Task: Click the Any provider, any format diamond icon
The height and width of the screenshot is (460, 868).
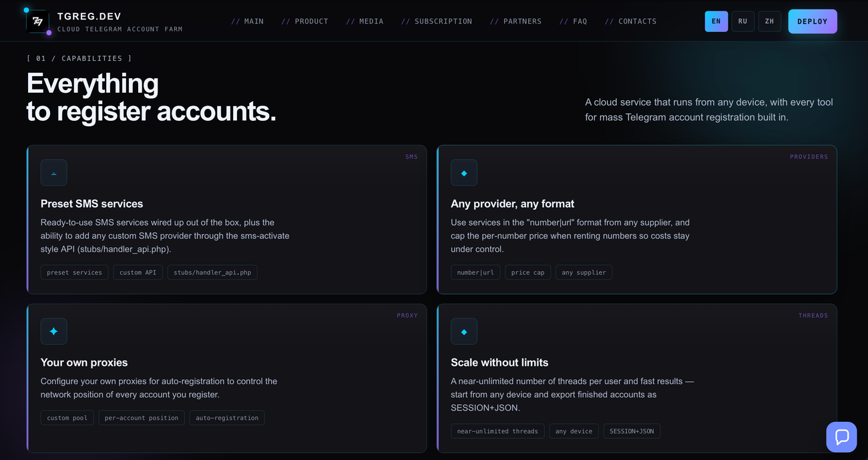Action: click(x=464, y=173)
